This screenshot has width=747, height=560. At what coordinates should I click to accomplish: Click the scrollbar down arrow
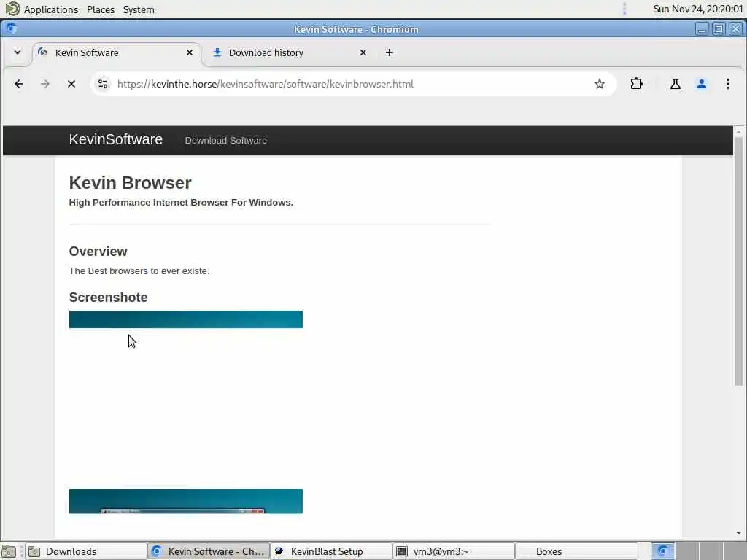738,533
